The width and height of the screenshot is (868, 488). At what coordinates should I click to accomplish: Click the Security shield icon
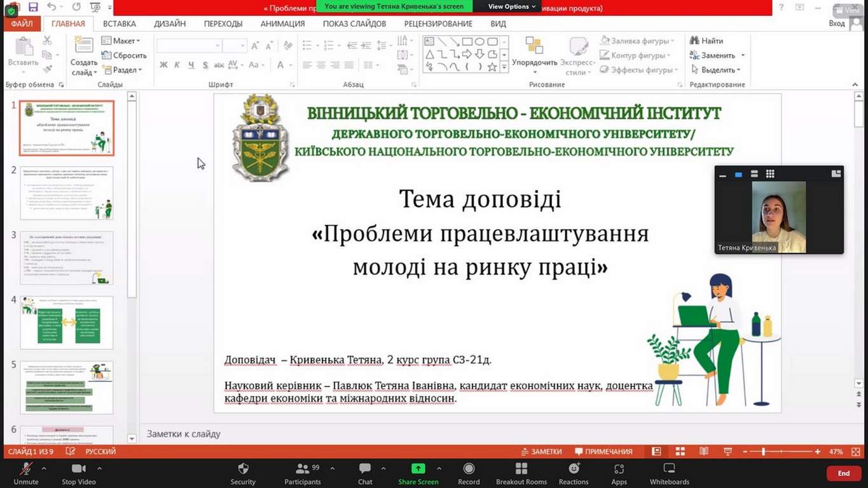click(243, 469)
